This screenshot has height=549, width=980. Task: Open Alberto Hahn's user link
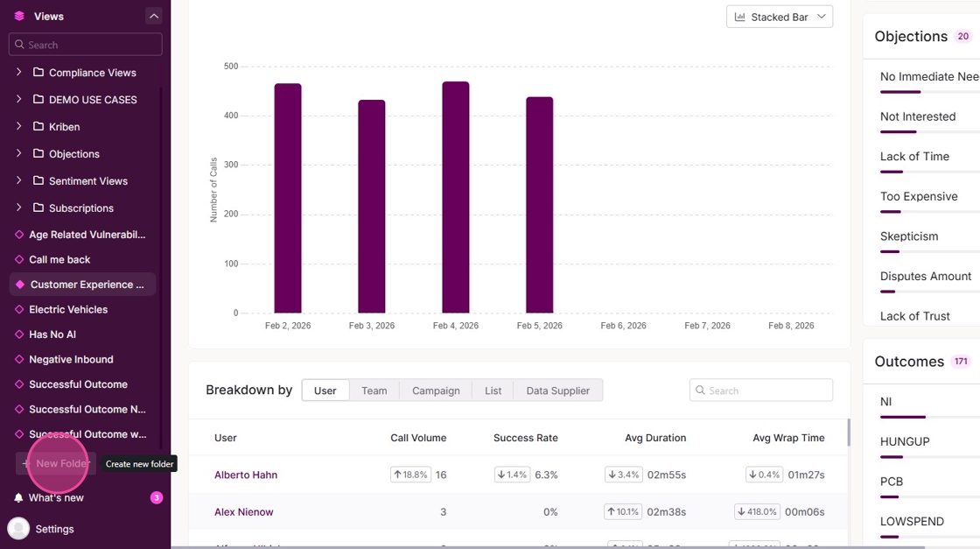tap(246, 475)
